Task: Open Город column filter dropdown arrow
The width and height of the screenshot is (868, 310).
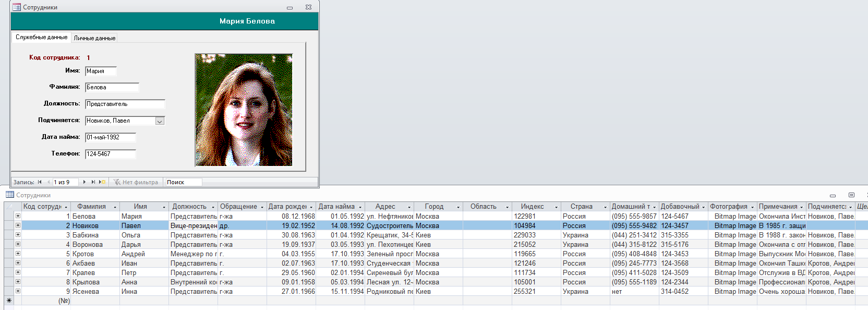Action: tap(459, 207)
